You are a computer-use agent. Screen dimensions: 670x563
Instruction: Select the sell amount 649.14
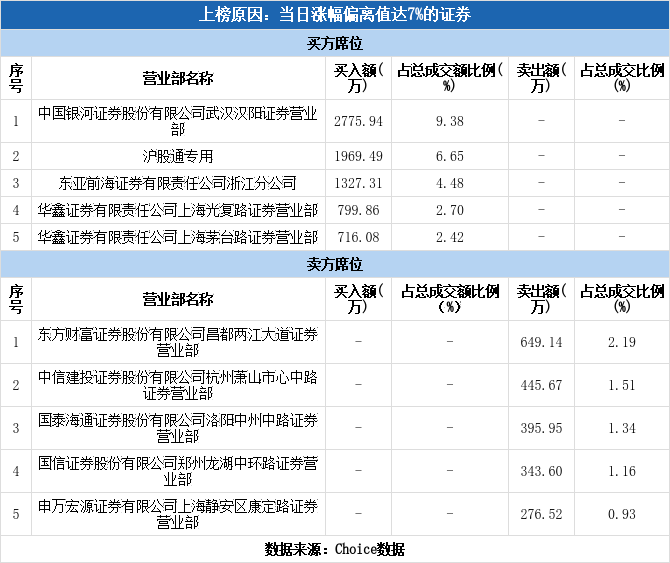point(541,342)
